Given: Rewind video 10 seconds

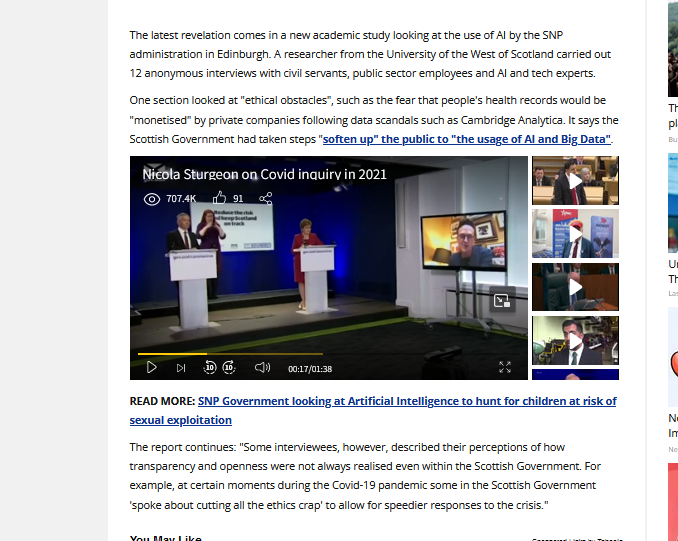Looking at the screenshot, I should coord(210,367).
